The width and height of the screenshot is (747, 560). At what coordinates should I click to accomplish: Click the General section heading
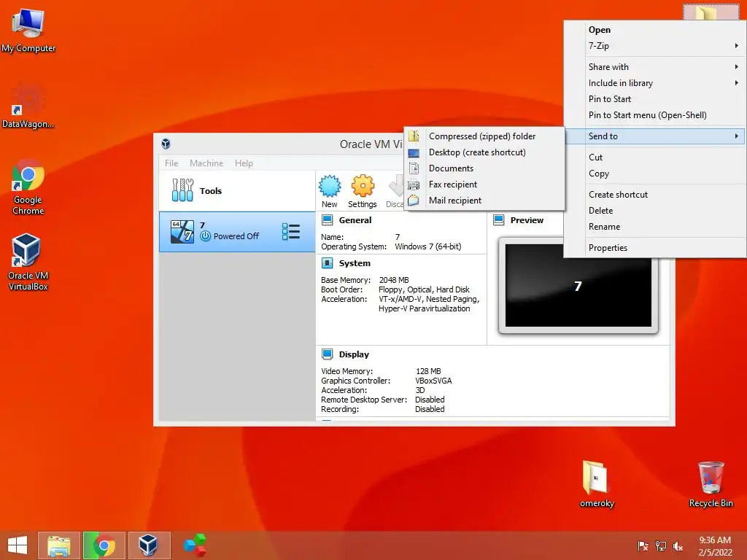coord(355,220)
